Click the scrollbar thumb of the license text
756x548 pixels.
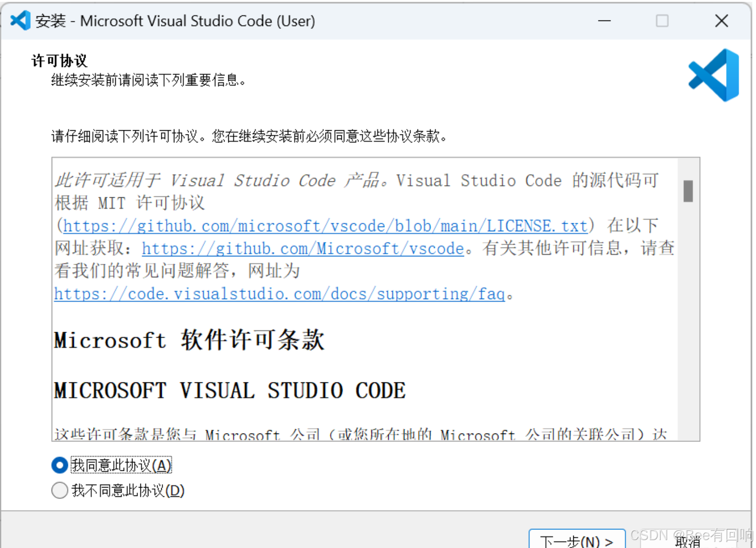click(688, 191)
